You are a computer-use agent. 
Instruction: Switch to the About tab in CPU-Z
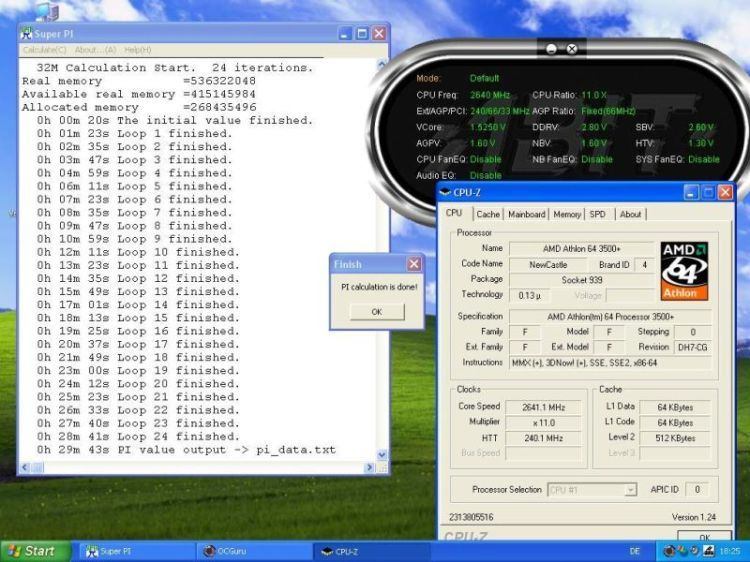pos(630,214)
